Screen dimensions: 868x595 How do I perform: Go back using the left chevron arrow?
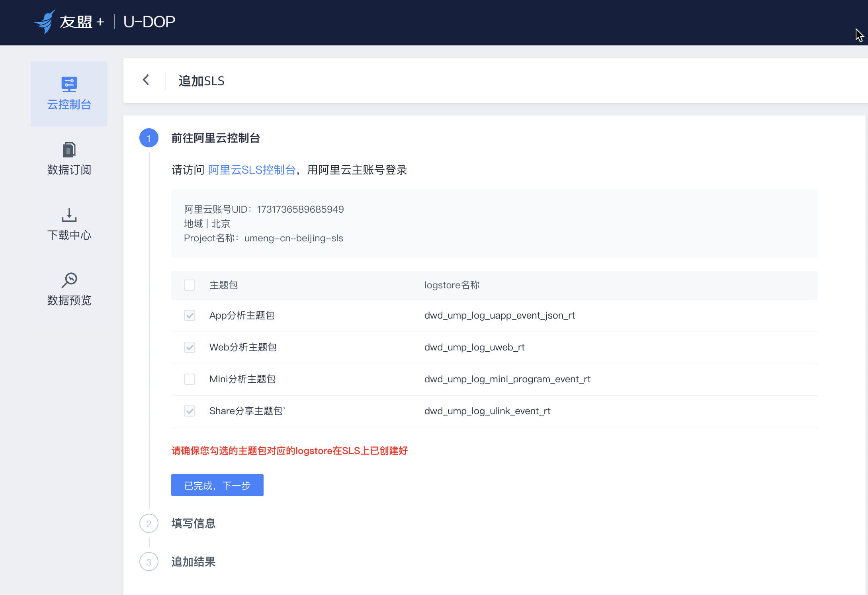[146, 80]
